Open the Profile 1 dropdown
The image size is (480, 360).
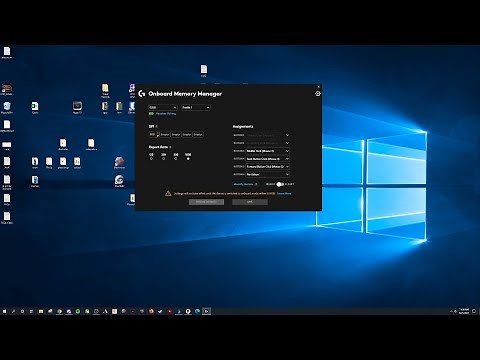(x=196, y=107)
